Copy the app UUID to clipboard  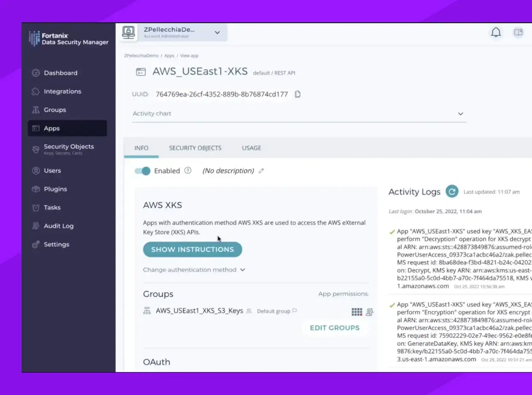[x=298, y=94]
